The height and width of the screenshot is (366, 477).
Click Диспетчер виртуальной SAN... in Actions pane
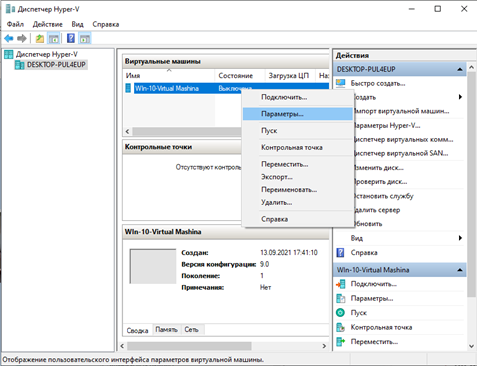coord(401,153)
